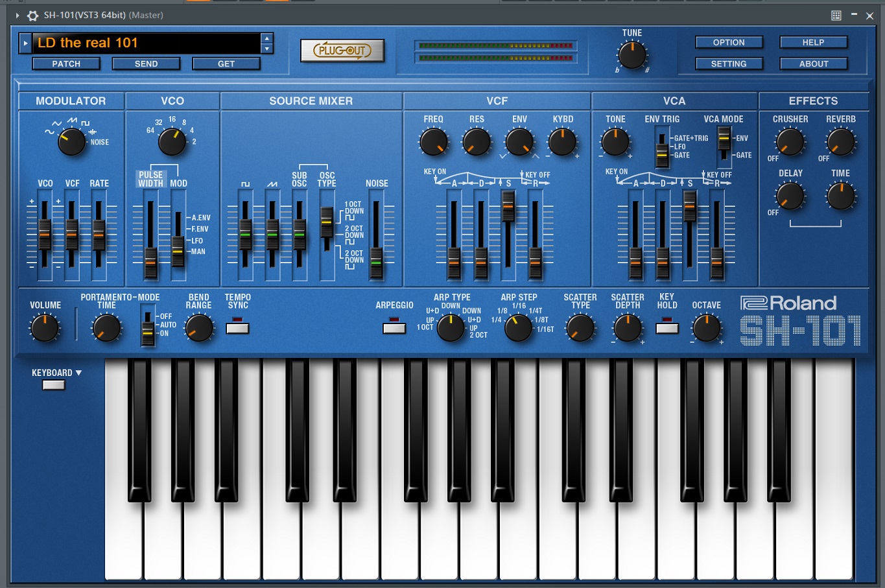Open the OPTION menu
This screenshot has height=588, width=885.
(x=729, y=42)
